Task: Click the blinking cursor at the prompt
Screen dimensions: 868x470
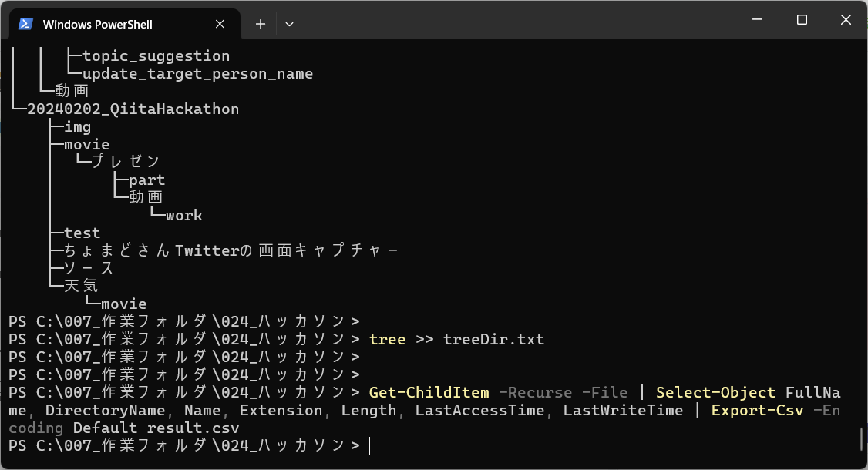Action: pyautogui.click(x=369, y=445)
